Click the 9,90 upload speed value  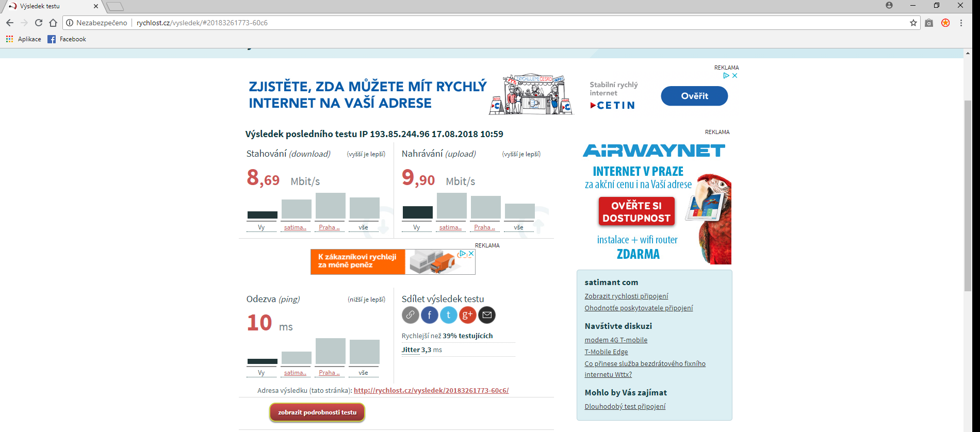[418, 178]
